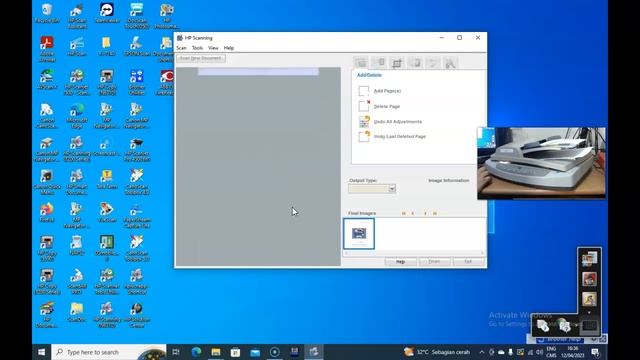Viewport: 640px width, 360px height.
Task: Switch to the crop tool tab icon
Action: [x=396, y=62]
